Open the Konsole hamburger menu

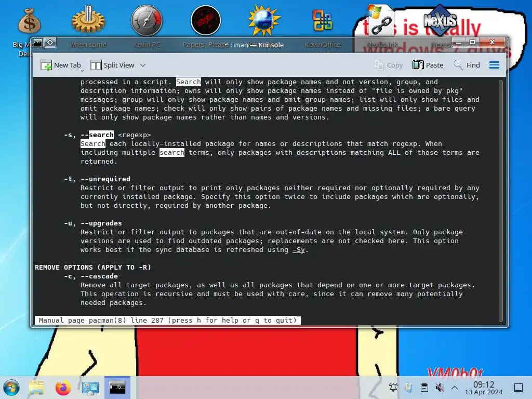point(494,65)
